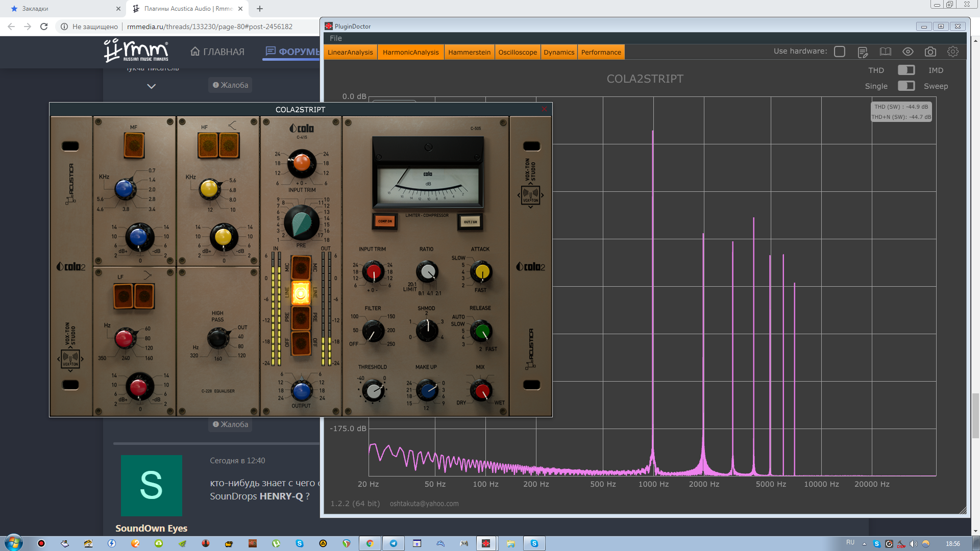Click the lower Жалоба report button
The height and width of the screenshot is (551, 980).
tap(230, 424)
